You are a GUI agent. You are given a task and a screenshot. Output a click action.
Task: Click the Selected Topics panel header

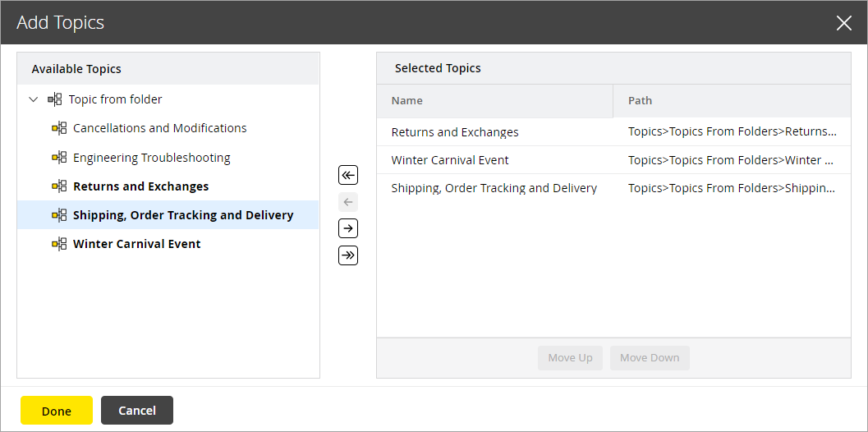coord(614,68)
